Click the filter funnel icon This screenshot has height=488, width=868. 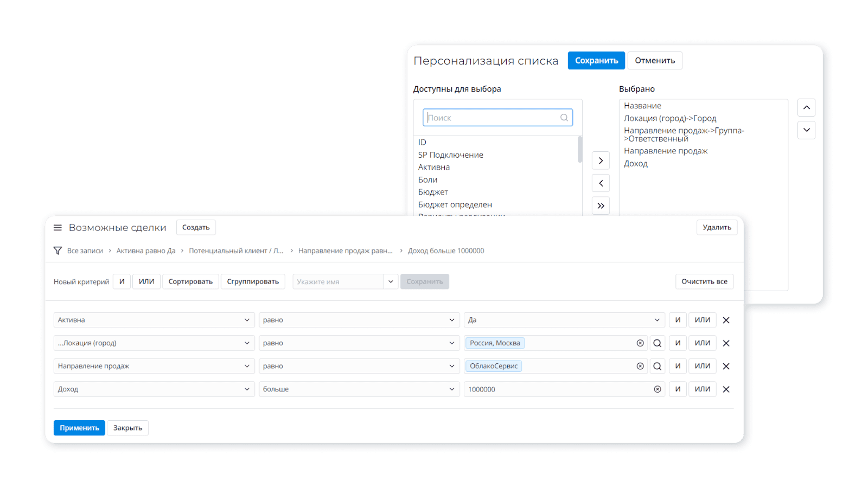58,251
